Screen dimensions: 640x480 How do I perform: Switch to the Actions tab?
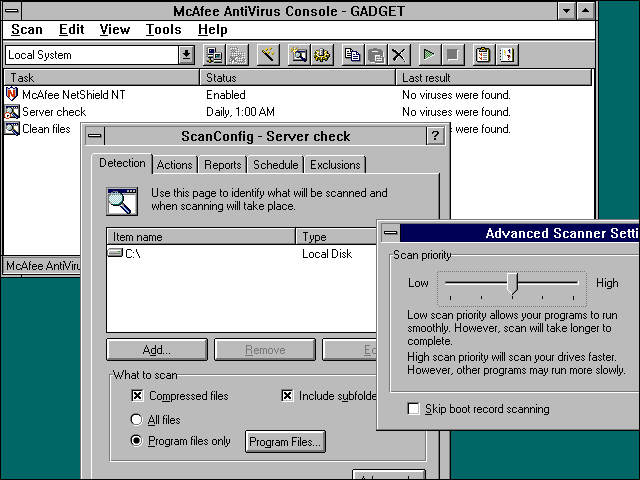pyautogui.click(x=174, y=165)
